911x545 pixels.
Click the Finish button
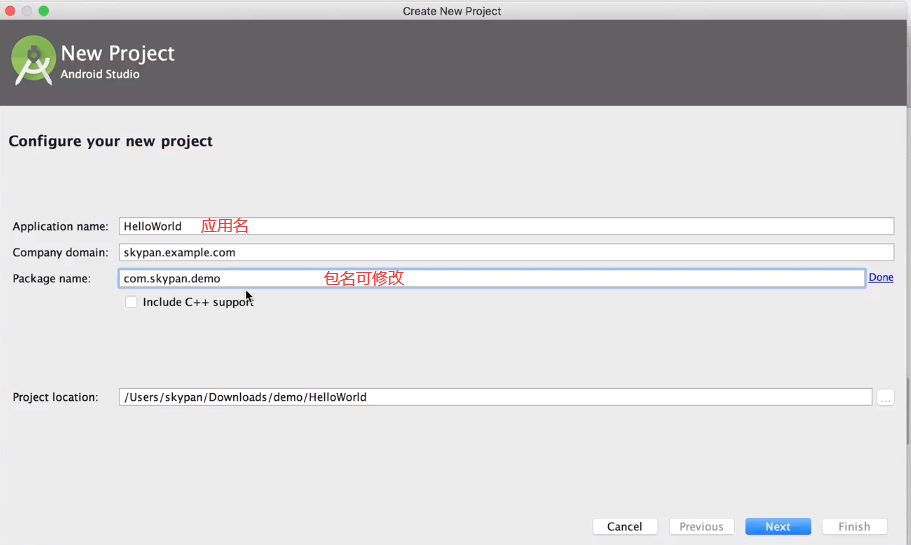pyautogui.click(x=854, y=526)
